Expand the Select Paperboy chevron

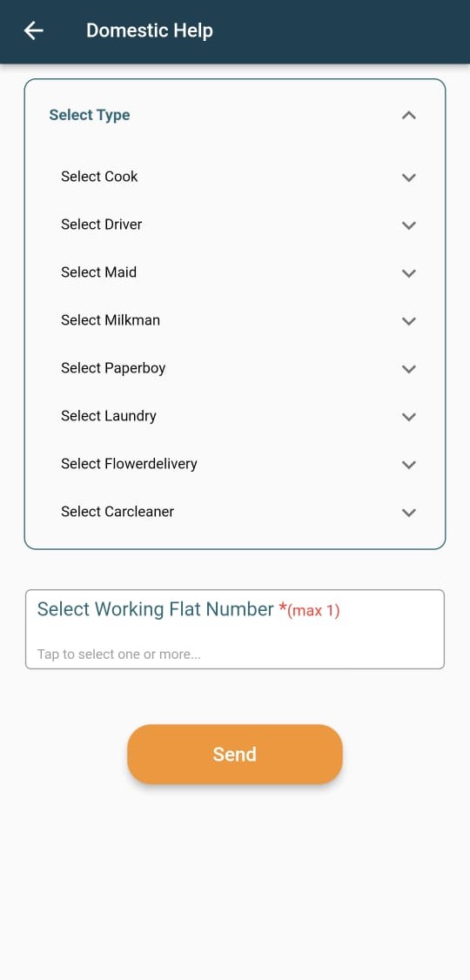[409, 369]
